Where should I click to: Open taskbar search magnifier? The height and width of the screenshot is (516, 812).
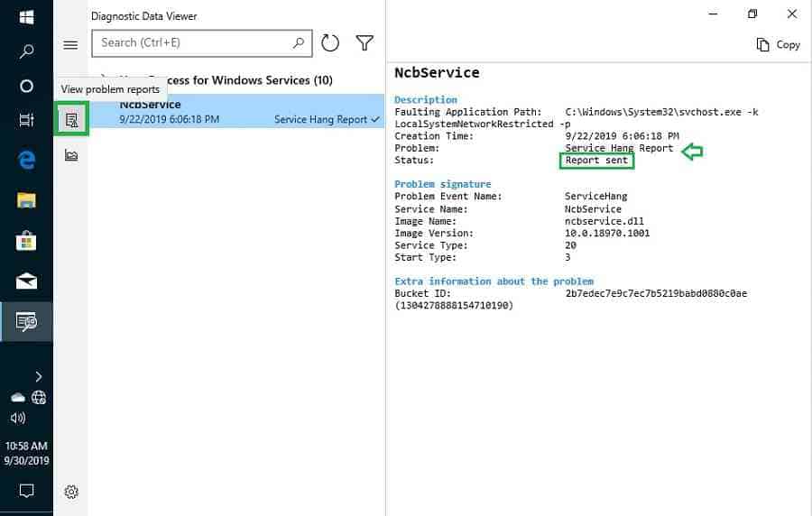(x=26, y=51)
